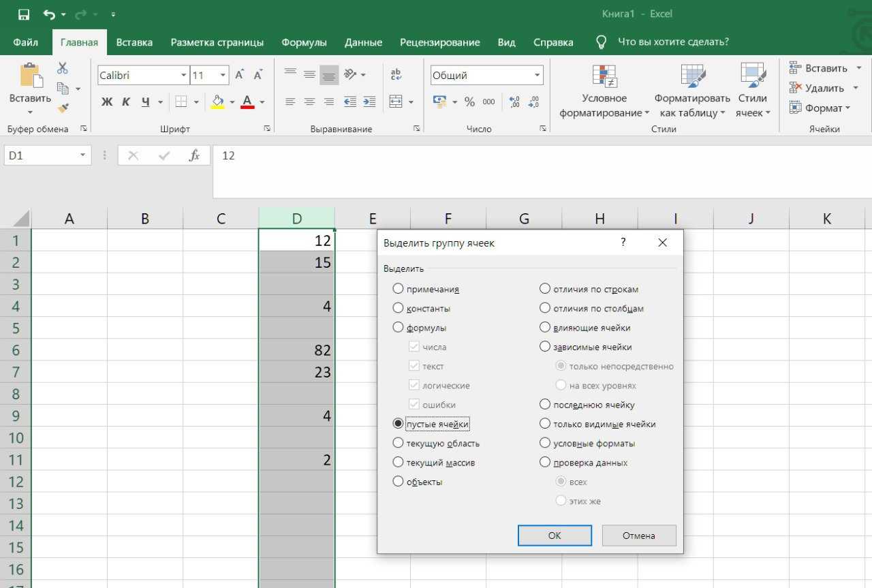Click the Format Painter brush icon
The image size is (872, 588).
(x=63, y=108)
